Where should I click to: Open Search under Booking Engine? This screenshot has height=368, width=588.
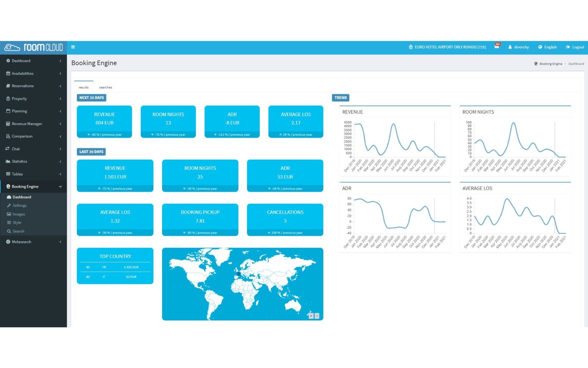coord(18,231)
